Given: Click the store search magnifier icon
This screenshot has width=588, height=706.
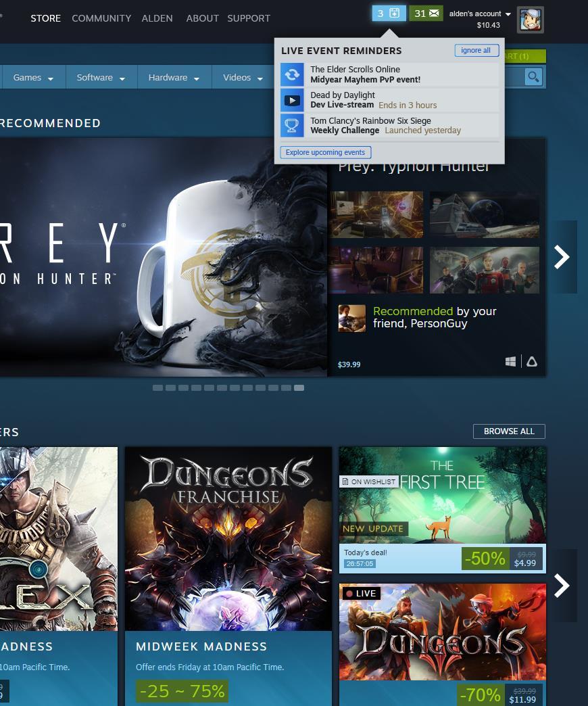Looking at the screenshot, I should (533, 77).
